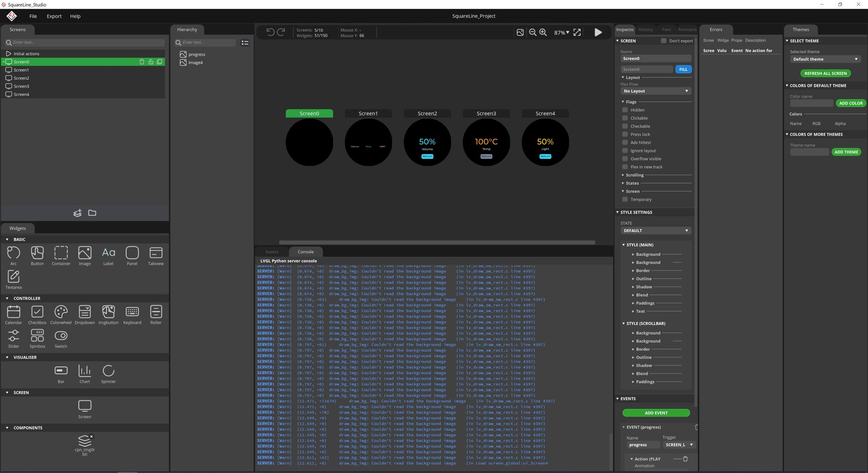Viewport: 868px width, 473px height.
Task: Open the Flex Flow No Layout dropdown
Action: point(656,91)
